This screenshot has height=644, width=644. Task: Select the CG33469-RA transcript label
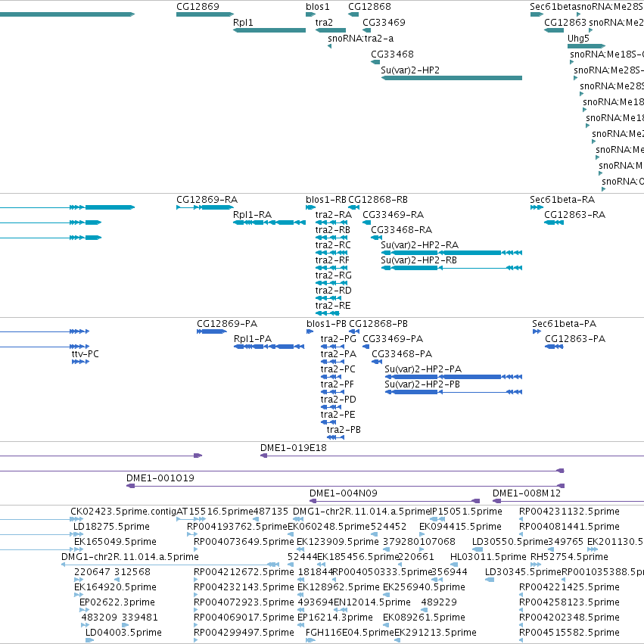coord(393,215)
